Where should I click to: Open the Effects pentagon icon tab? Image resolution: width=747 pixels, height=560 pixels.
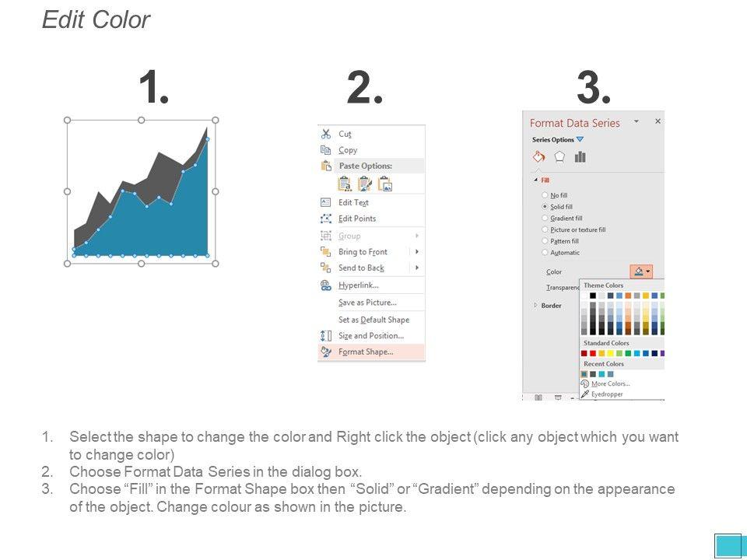coord(559,157)
